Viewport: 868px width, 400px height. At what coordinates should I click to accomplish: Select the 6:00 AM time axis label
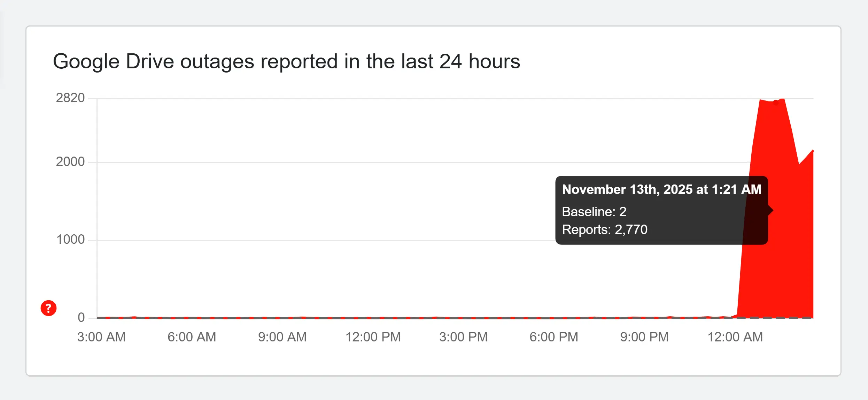tap(192, 337)
